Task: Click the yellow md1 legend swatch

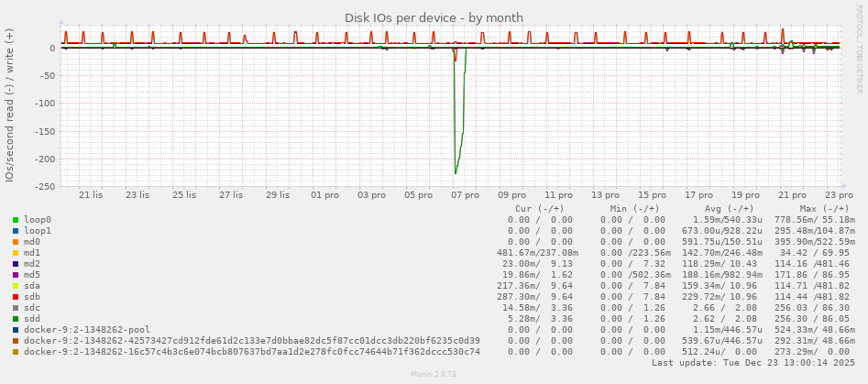Action: 16,253
